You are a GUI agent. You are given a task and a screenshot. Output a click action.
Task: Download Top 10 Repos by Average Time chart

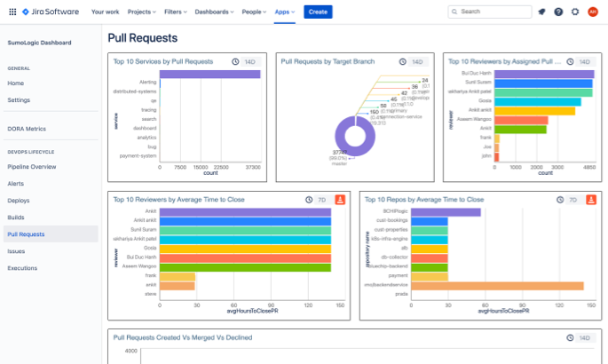click(x=591, y=200)
